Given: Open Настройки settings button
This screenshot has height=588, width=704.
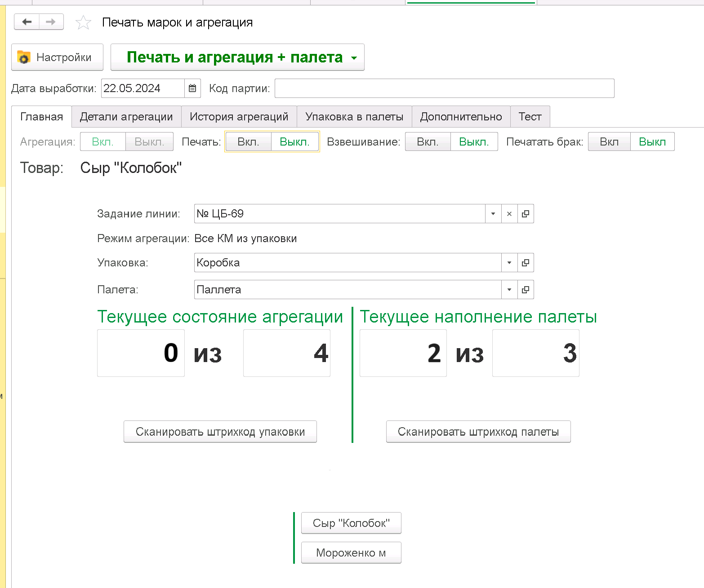Looking at the screenshot, I should pyautogui.click(x=57, y=57).
